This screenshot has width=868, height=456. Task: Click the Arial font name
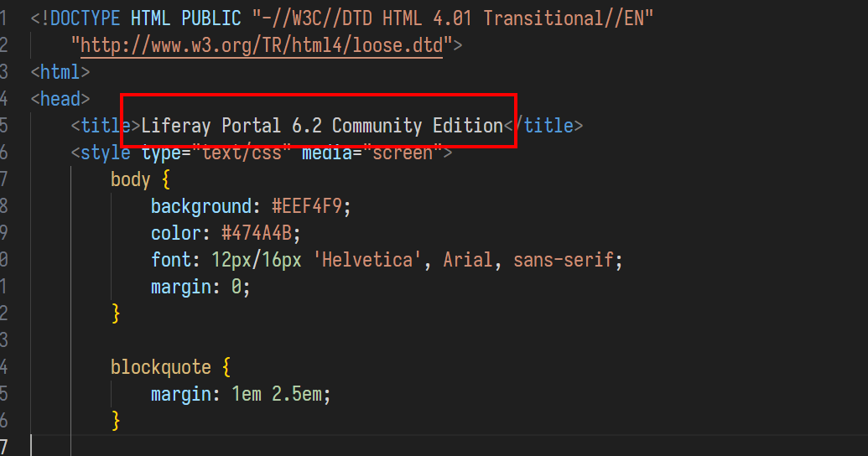(468, 260)
